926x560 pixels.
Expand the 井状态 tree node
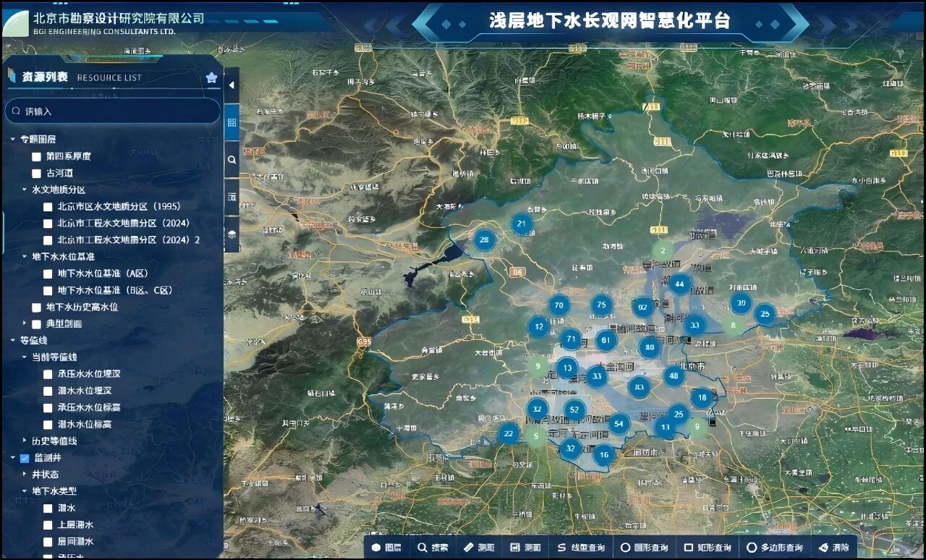coord(25,475)
